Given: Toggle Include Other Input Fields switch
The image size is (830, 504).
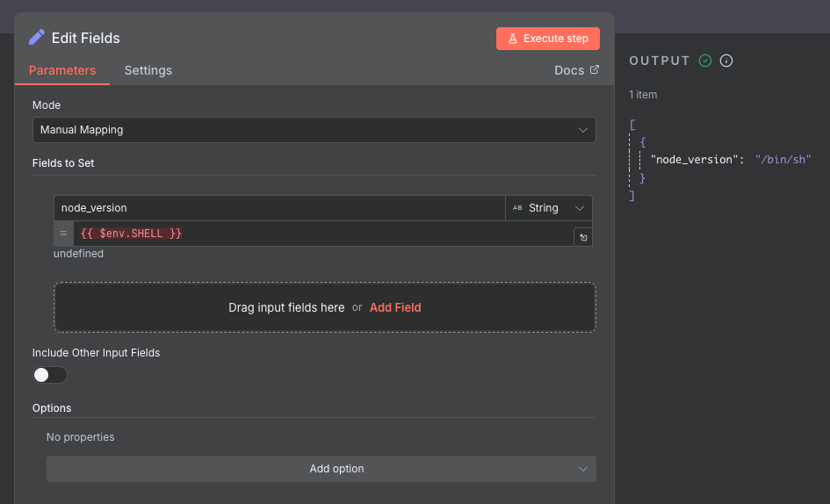Looking at the screenshot, I should (50, 375).
